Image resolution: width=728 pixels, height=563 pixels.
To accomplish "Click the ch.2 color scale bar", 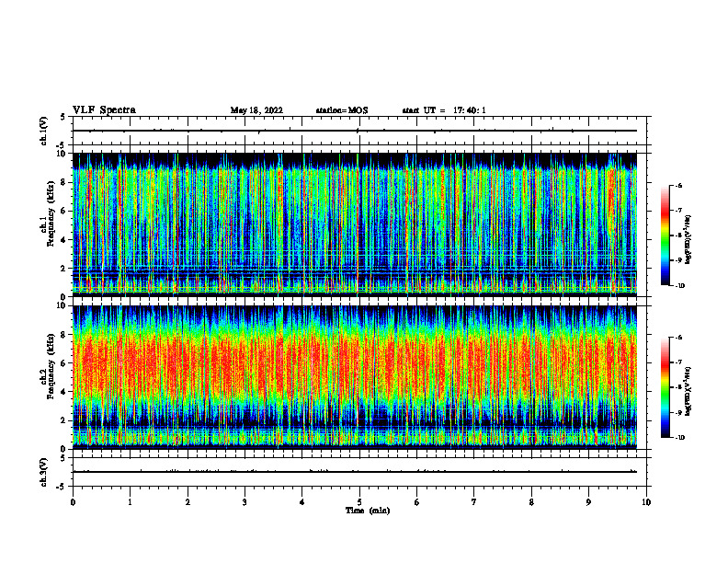I will click(x=665, y=387).
